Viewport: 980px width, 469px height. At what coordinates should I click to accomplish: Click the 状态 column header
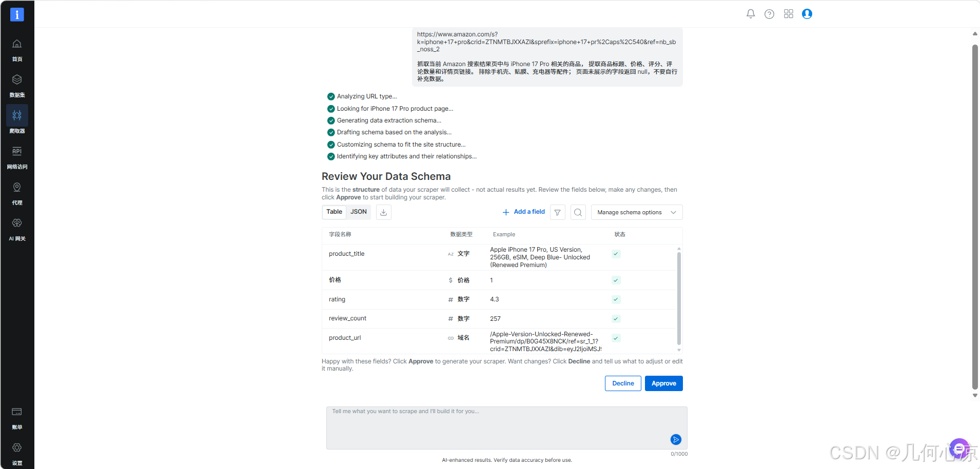(x=620, y=234)
